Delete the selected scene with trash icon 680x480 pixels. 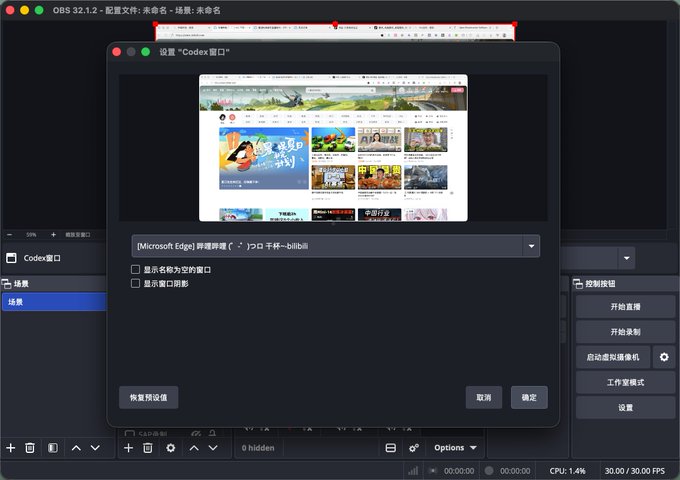click(x=30, y=448)
